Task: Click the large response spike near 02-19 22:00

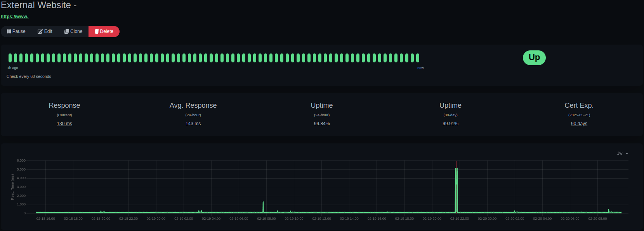Action: [456, 190]
